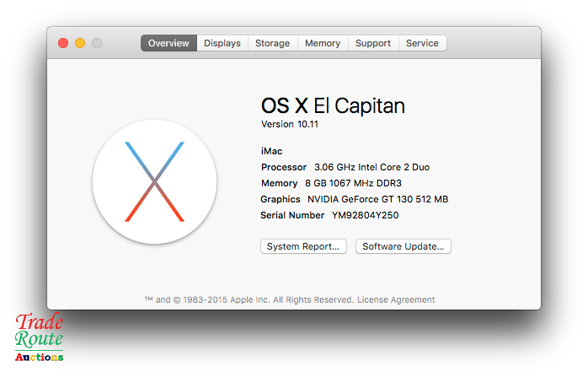Viewport: 588px width, 377px height.
Task: Click the NVIDIA GeForce GT 130 graphics text
Action: pos(377,199)
